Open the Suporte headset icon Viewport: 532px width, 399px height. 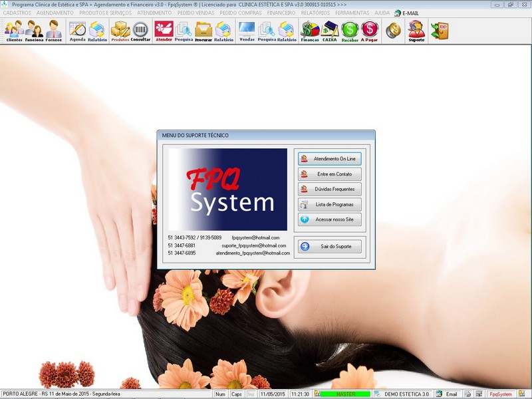tap(416, 31)
